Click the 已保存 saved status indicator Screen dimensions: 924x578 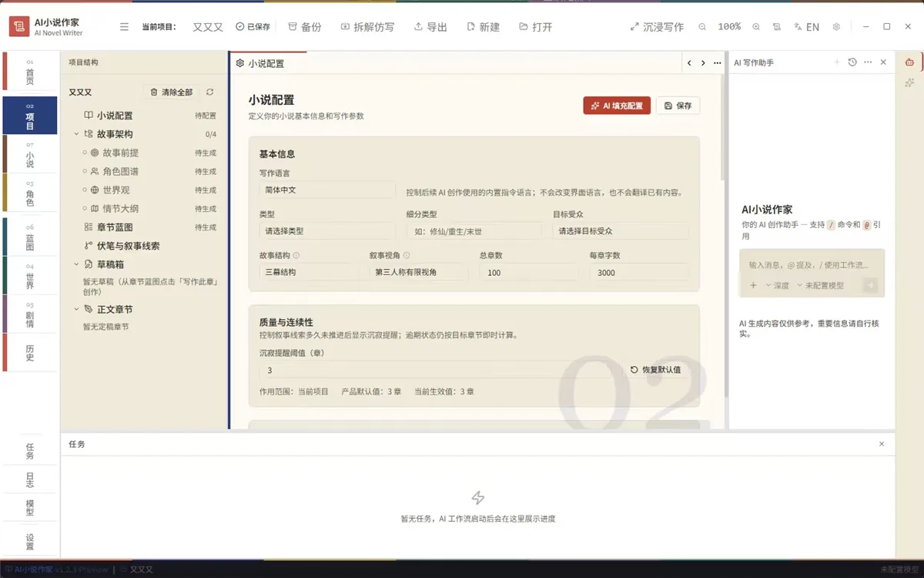(253, 27)
